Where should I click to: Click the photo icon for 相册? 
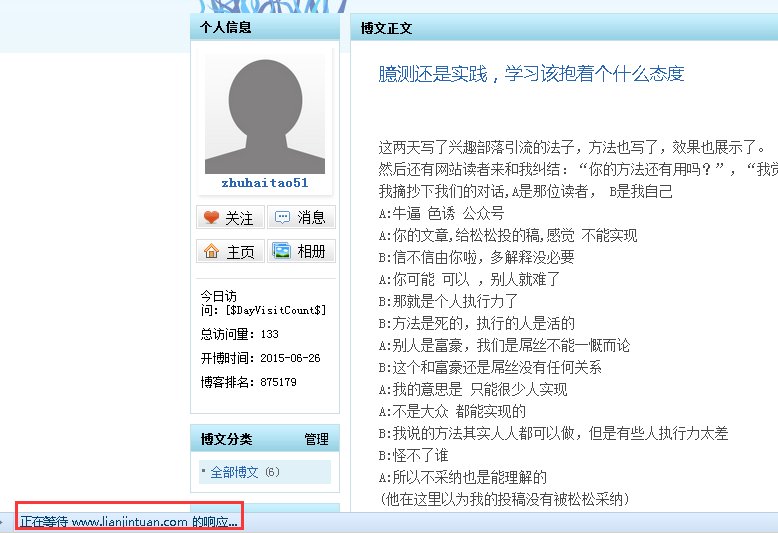[282, 251]
